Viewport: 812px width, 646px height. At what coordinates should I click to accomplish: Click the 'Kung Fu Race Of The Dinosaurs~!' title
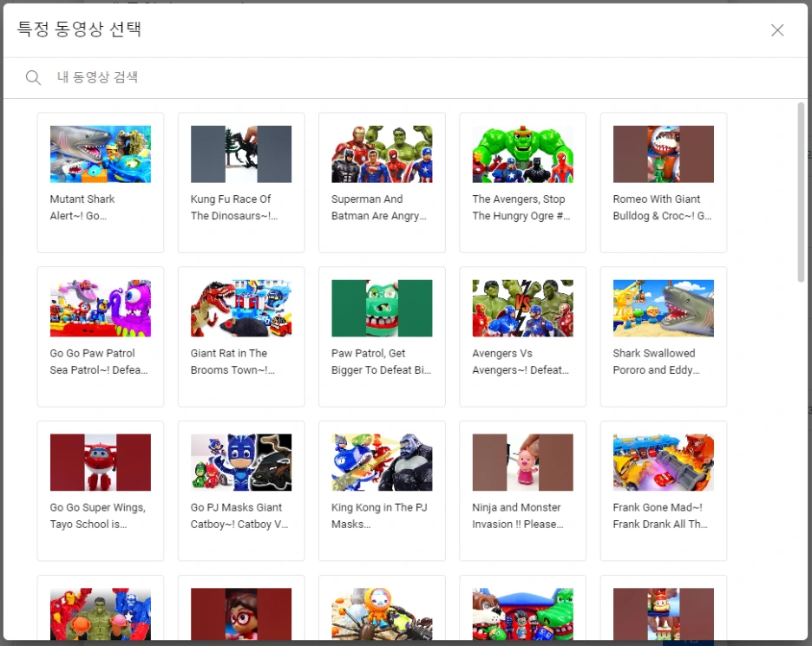[234, 207]
